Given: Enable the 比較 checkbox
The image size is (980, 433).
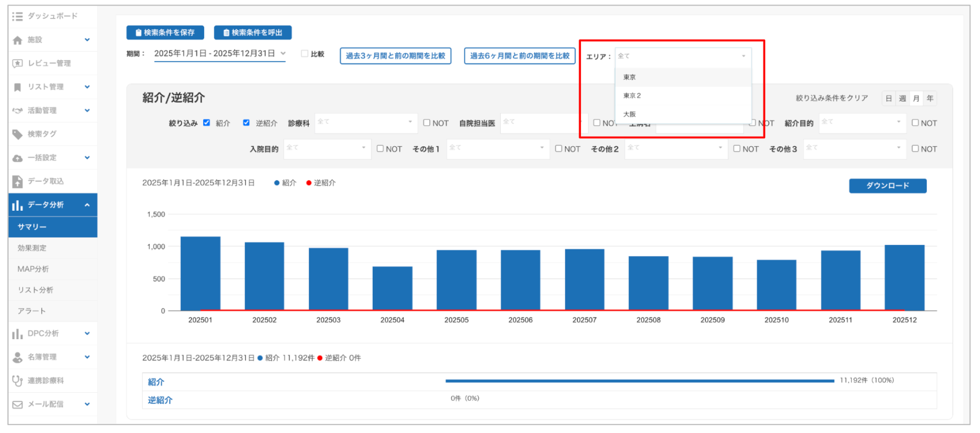Looking at the screenshot, I should 305,54.
